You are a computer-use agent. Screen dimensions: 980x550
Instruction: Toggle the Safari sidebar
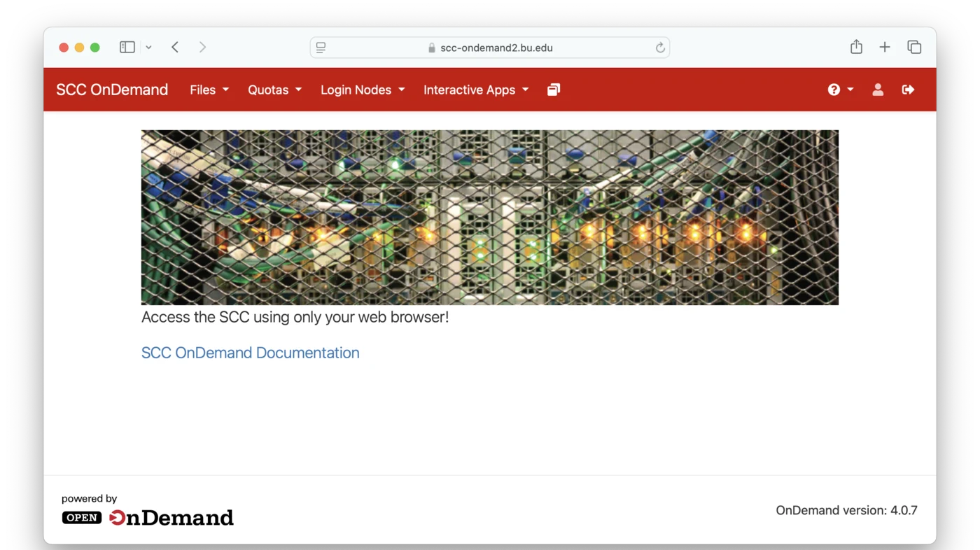coord(127,47)
